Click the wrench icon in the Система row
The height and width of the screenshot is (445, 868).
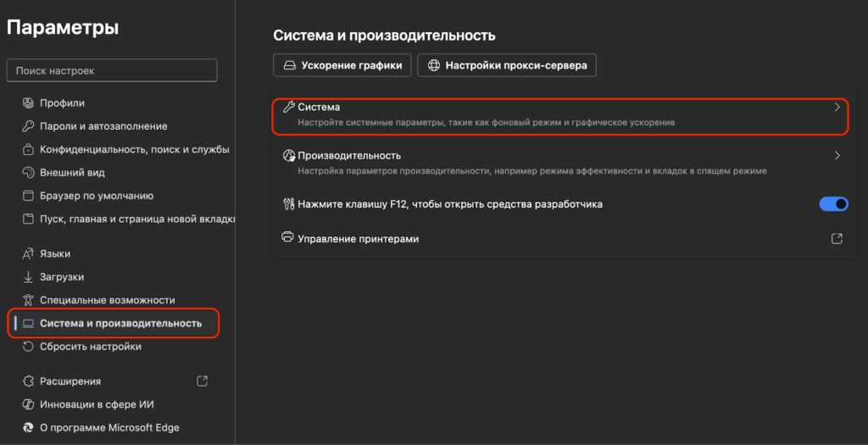point(287,108)
